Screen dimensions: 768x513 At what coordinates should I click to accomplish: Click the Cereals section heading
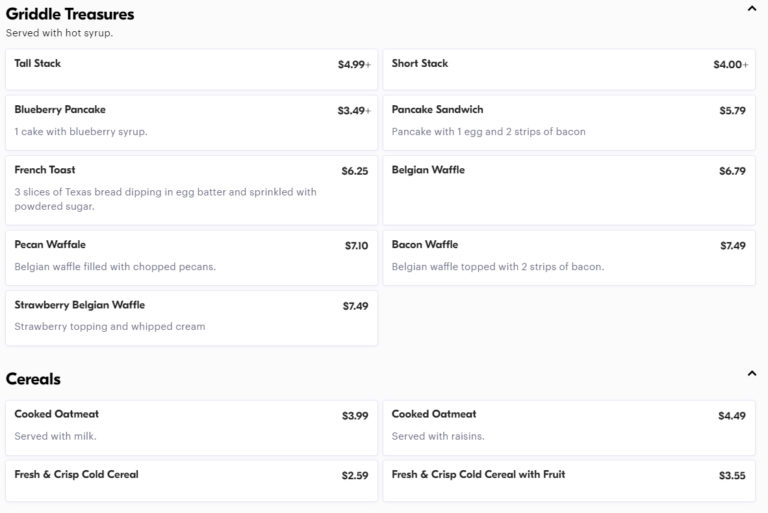pyautogui.click(x=33, y=379)
